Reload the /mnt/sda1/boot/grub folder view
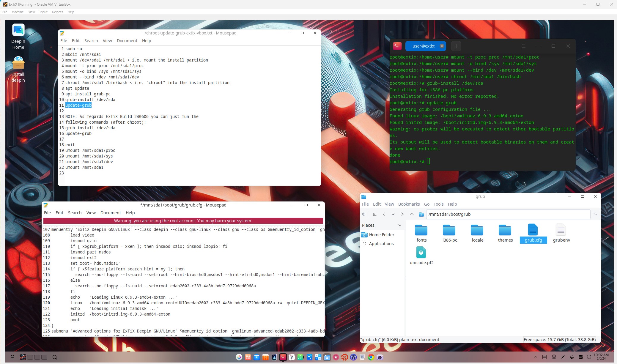 595,214
